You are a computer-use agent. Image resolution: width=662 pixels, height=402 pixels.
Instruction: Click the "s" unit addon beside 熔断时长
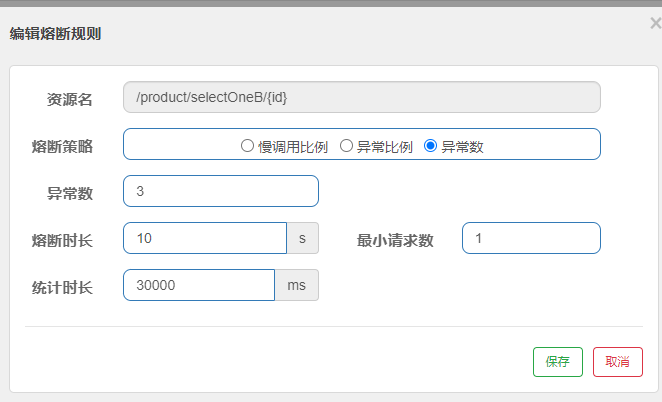(303, 239)
